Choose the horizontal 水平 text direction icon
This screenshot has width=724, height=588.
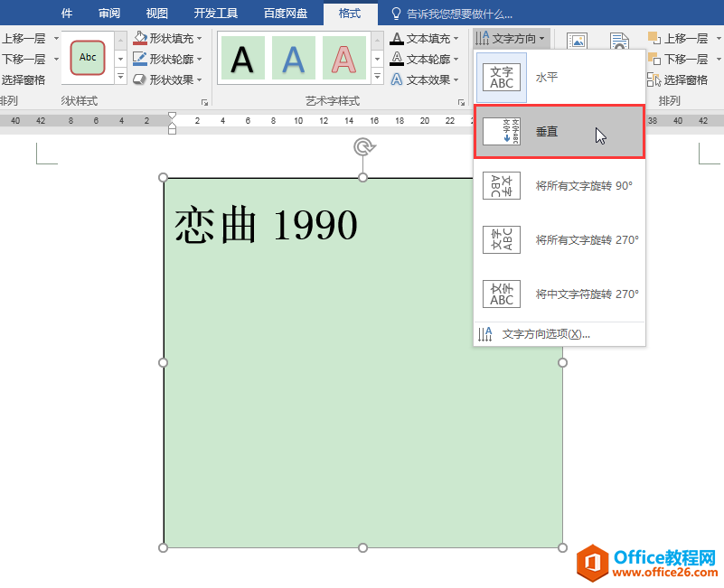[502, 77]
